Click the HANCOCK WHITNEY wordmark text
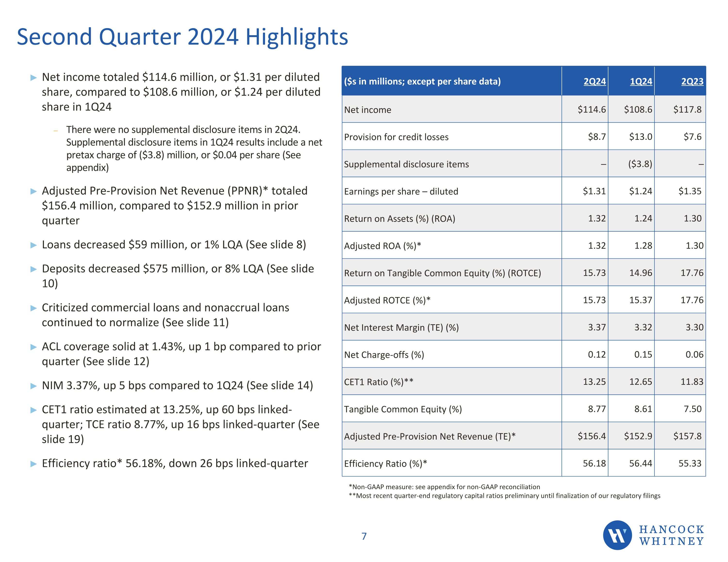The image size is (728, 562). pos(671,535)
